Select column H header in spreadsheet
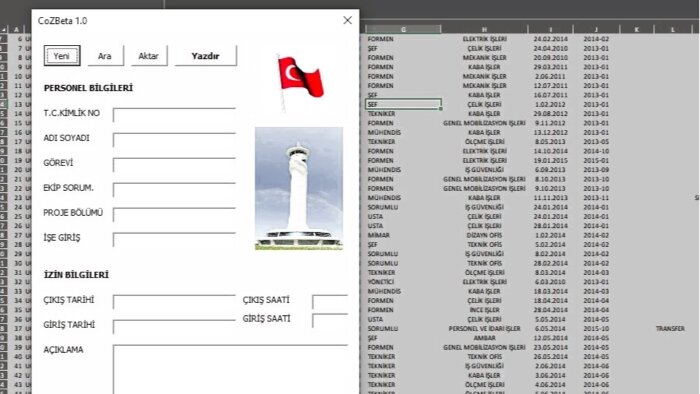This screenshot has width=700, height=394. (484, 29)
